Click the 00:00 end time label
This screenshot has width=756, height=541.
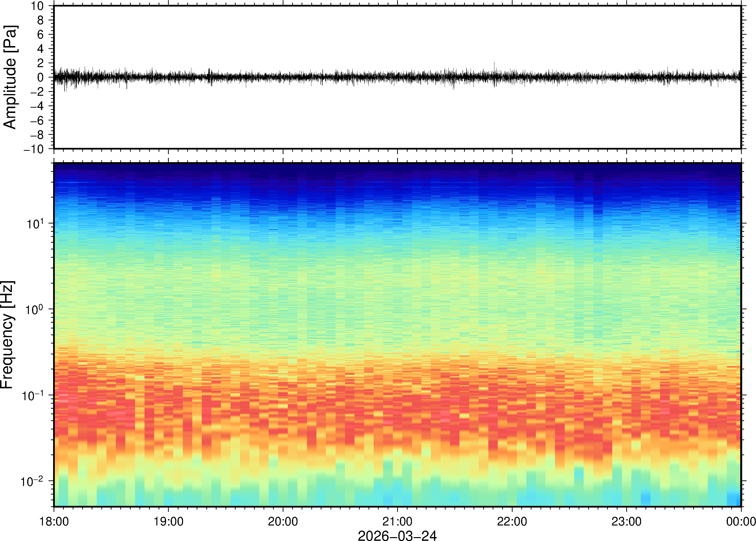(x=741, y=521)
